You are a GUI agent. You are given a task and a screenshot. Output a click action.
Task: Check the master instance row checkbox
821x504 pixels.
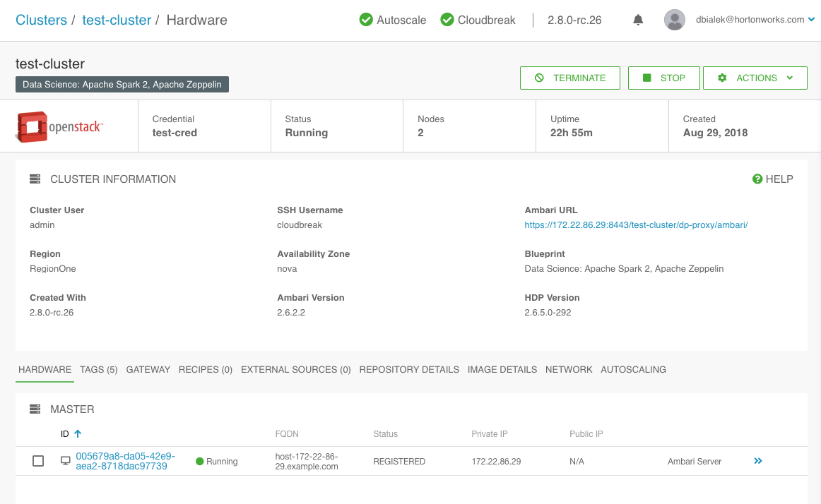click(38, 461)
